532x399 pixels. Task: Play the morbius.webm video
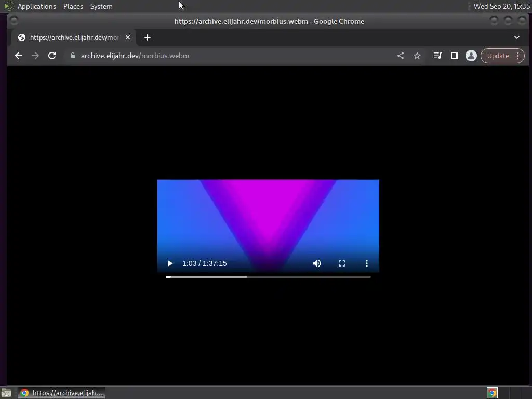[170, 263]
